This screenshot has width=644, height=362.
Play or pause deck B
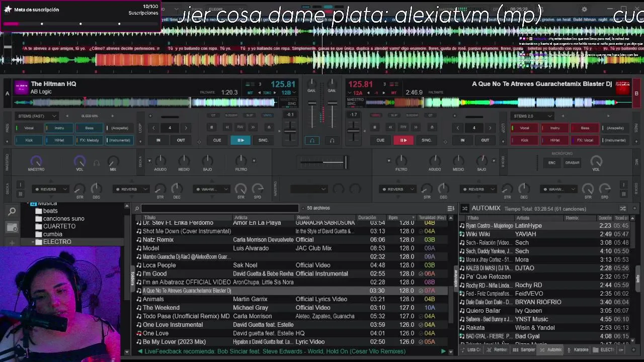click(x=403, y=140)
